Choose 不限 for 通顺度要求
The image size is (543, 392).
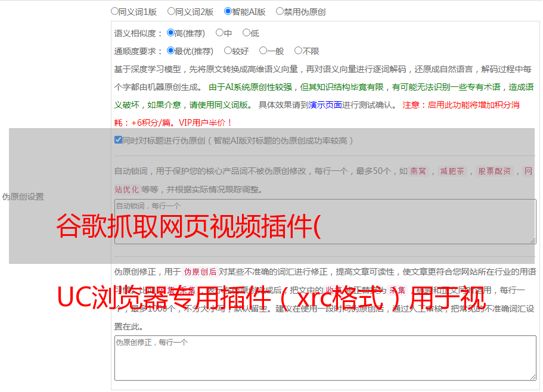(298, 51)
